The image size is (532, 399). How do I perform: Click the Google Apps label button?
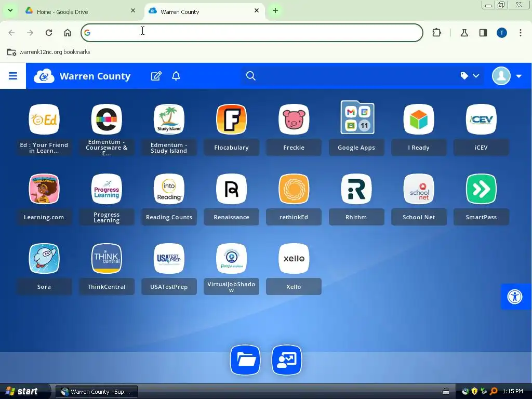tap(356, 148)
